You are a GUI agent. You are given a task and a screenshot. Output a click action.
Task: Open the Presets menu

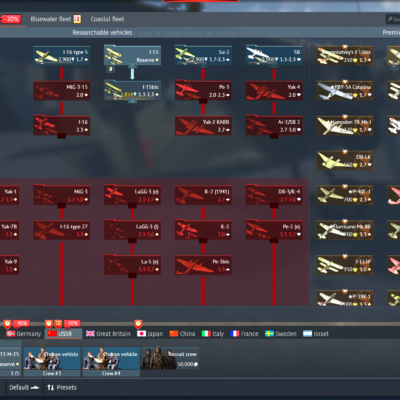(x=62, y=387)
